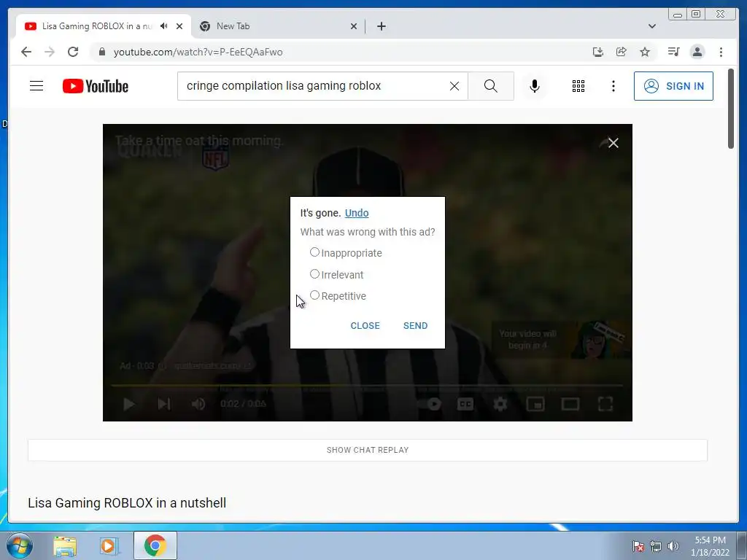Click SHOW CHAT REPLAY
This screenshot has height=560, width=747.
[368, 450]
